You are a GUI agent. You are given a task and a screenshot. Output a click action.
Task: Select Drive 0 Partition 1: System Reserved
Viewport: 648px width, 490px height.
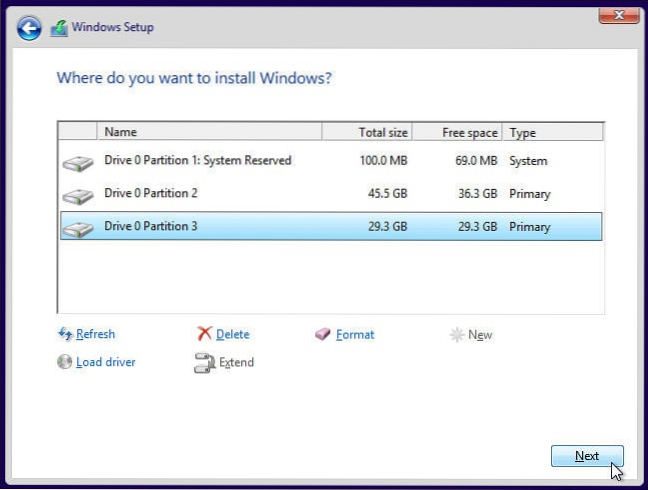click(198, 160)
